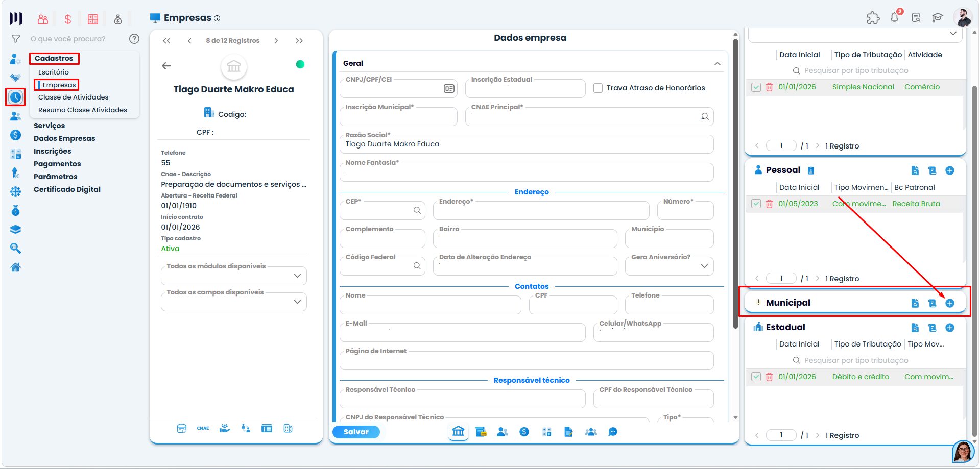Delete the Simples Nacional record trash icon
This screenshot has width=980, height=469.
click(x=769, y=87)
